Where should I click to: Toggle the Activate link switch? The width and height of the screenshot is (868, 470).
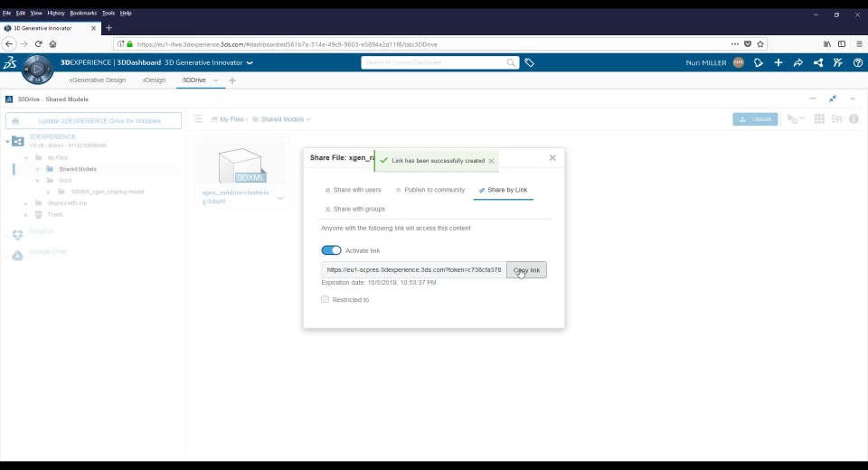coord(331,250)
